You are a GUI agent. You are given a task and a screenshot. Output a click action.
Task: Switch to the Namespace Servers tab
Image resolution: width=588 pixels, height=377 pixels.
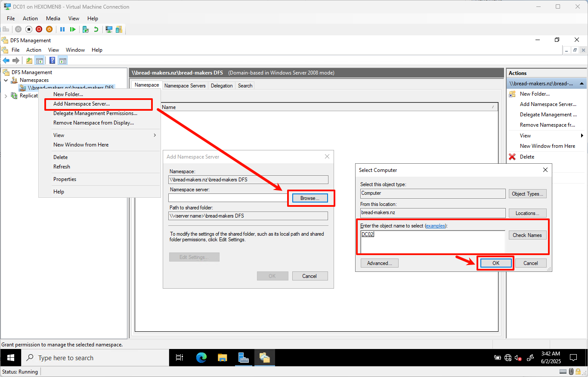[185, 85]
